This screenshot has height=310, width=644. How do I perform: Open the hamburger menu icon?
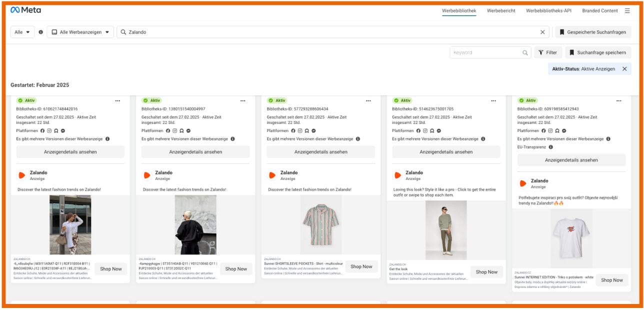click(627, 10)
